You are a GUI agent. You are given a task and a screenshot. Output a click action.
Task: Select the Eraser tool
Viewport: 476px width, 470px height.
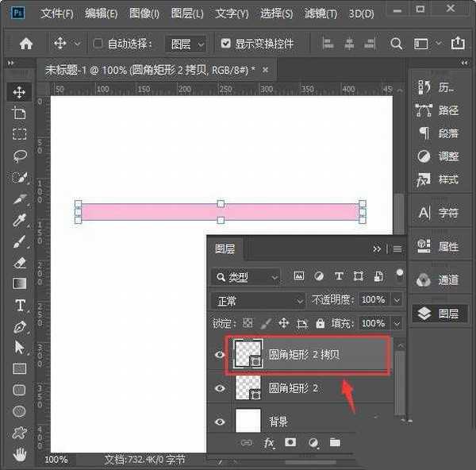coord(20,263)
